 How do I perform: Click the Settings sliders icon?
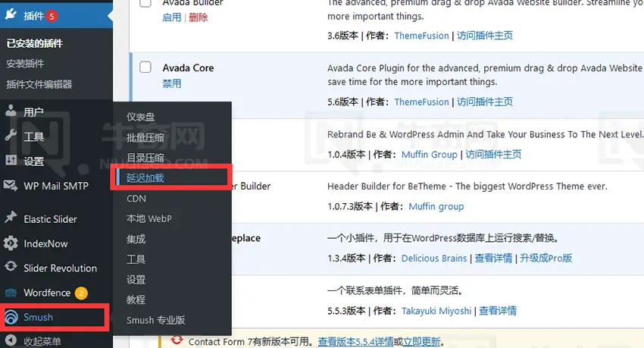pos(11,161)
